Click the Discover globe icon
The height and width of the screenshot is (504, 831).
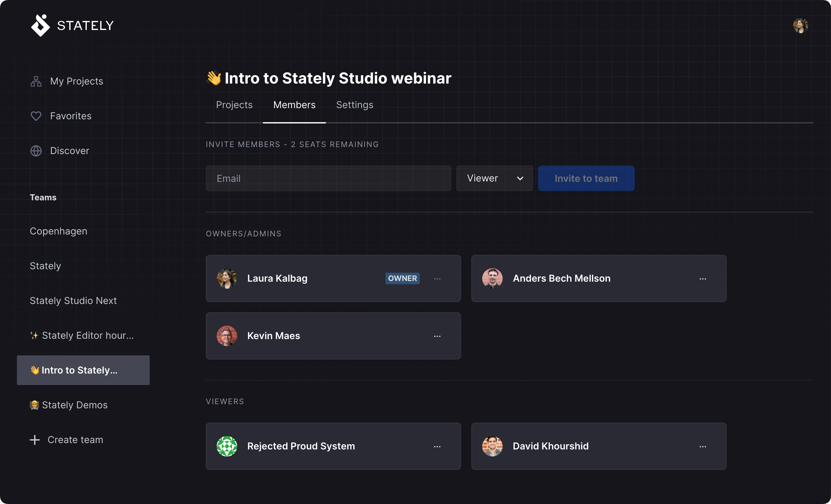coord(36,150)
